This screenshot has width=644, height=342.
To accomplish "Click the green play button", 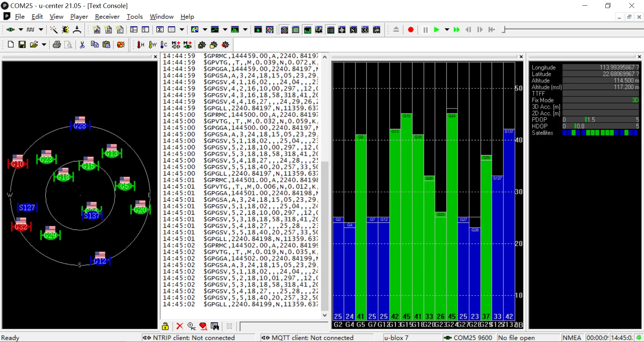I will [436, 30].
